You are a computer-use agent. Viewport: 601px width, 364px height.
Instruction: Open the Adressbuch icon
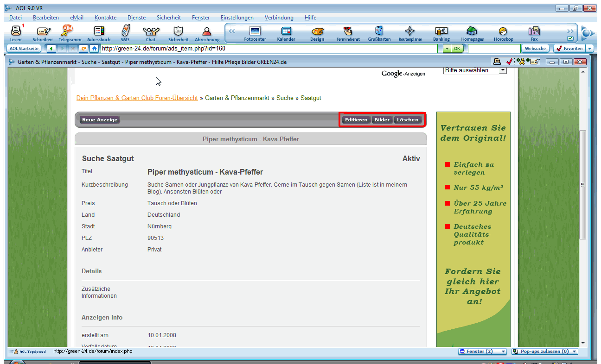click(98, 31)
